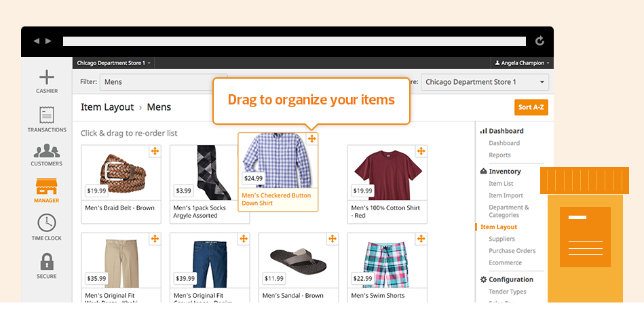Click the browser forward arrow
644x333 pixels.
[48, 41]
